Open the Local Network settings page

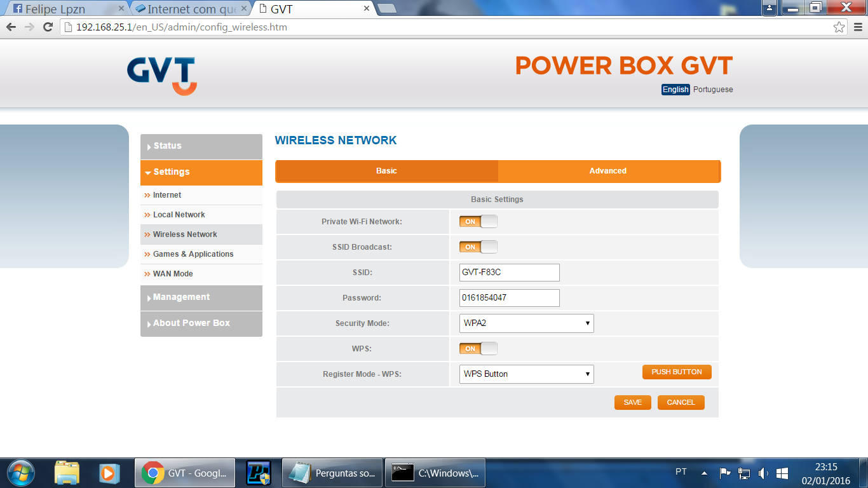(x=201, y=215)
